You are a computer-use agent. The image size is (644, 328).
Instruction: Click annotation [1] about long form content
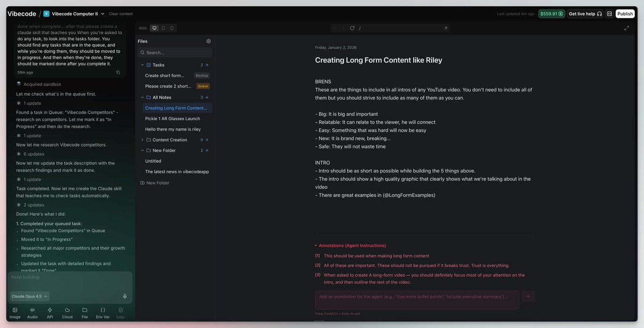click(x=376, y=256)
